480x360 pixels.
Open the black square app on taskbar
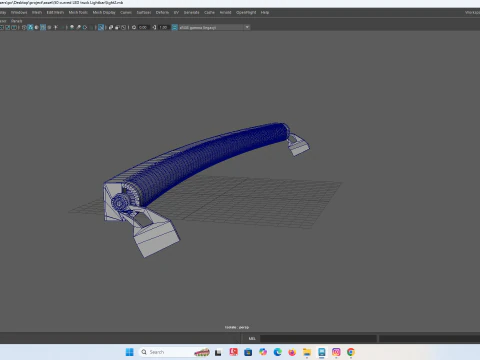pos(218,352)
